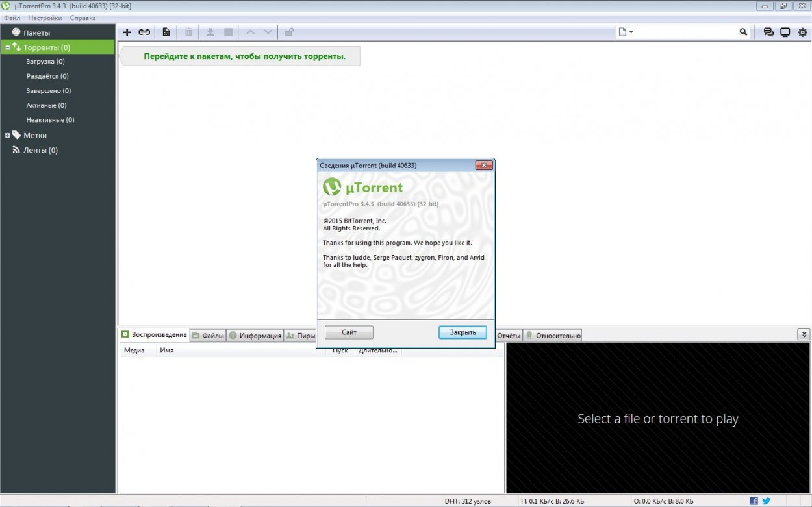This screenshot has height=507, width=812.
Task: Click the Add Torrent from URL link icon
Action: click(x=144, y=32)
